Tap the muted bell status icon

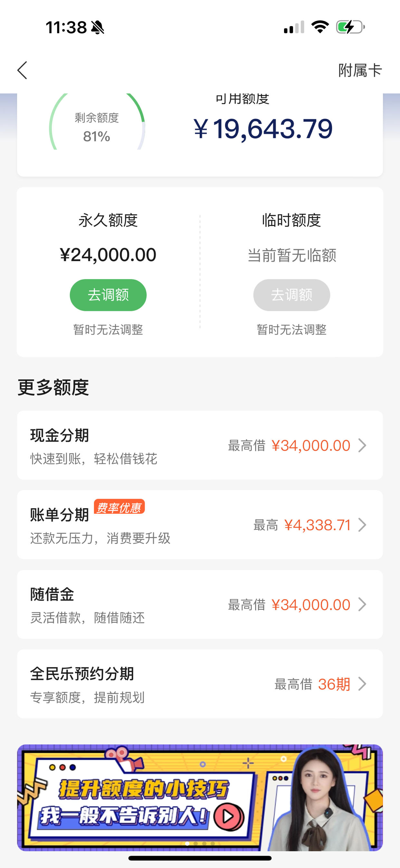tap(98, 27)
